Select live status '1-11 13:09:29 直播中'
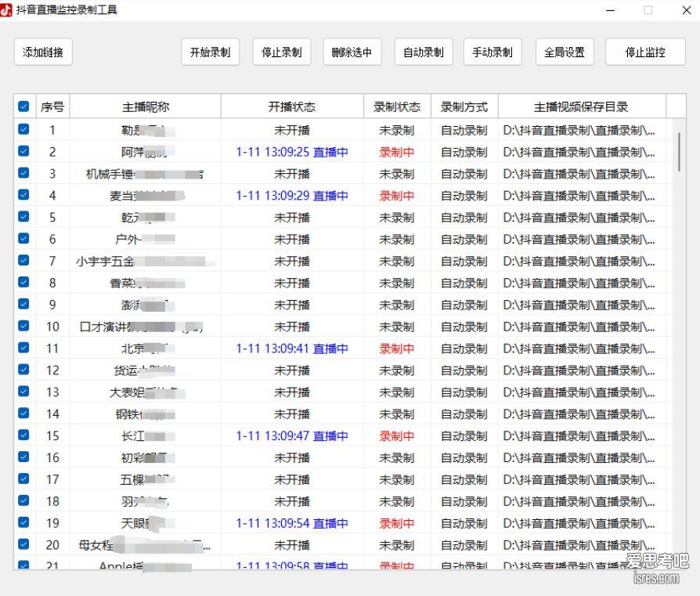 pos(292,196)
